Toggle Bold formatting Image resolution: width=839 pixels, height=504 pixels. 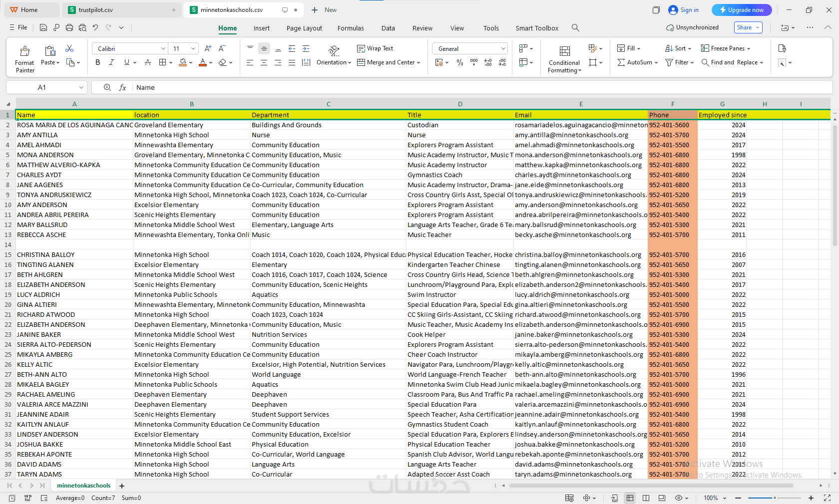click(98, 62)
